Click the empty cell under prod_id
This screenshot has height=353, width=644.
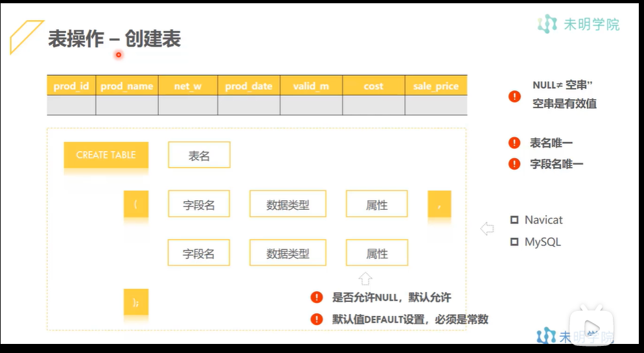[x=71, y=106]
